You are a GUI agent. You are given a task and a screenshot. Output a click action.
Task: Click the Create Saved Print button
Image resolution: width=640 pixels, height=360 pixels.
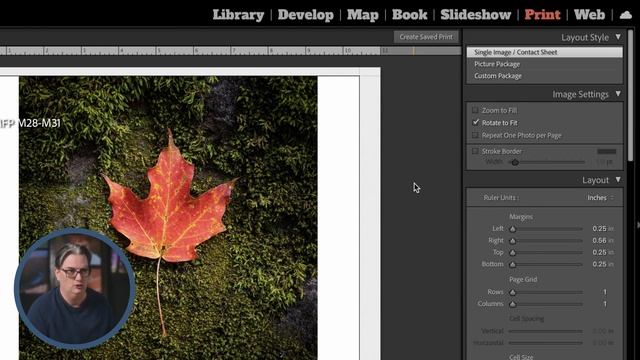(x=426, y=37)
